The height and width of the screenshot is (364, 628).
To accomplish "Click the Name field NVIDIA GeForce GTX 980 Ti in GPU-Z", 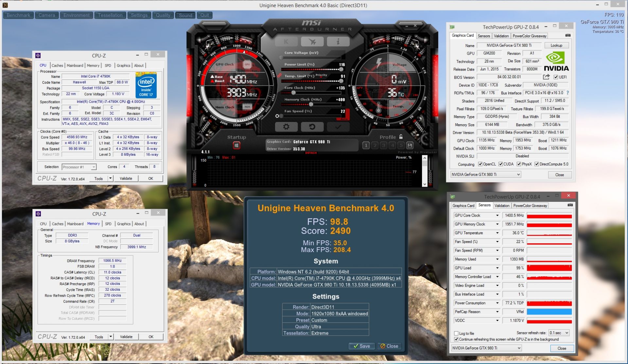I will pyautogui.click(x=509, y=45).
